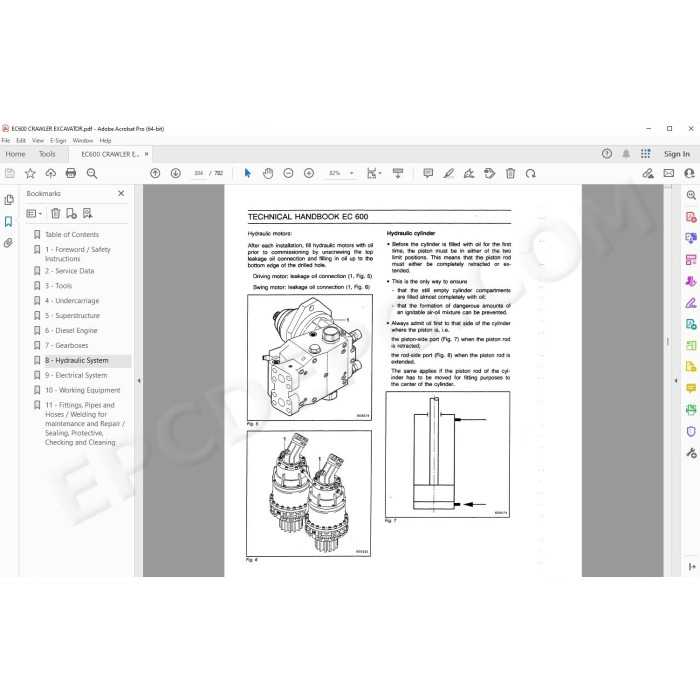This screenshot has width=700, height=700.
Task: Click the share link pen icon
Action: click(x=648, y=173)
